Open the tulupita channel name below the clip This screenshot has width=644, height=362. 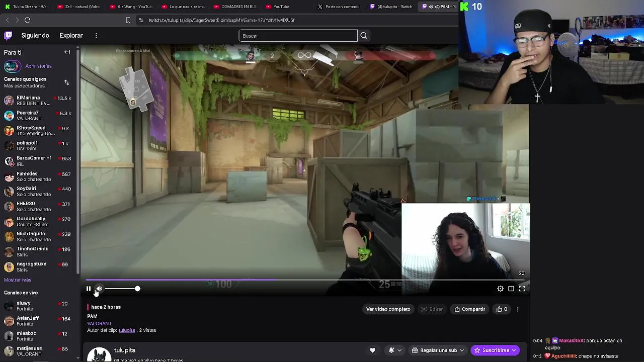(124, 350)
